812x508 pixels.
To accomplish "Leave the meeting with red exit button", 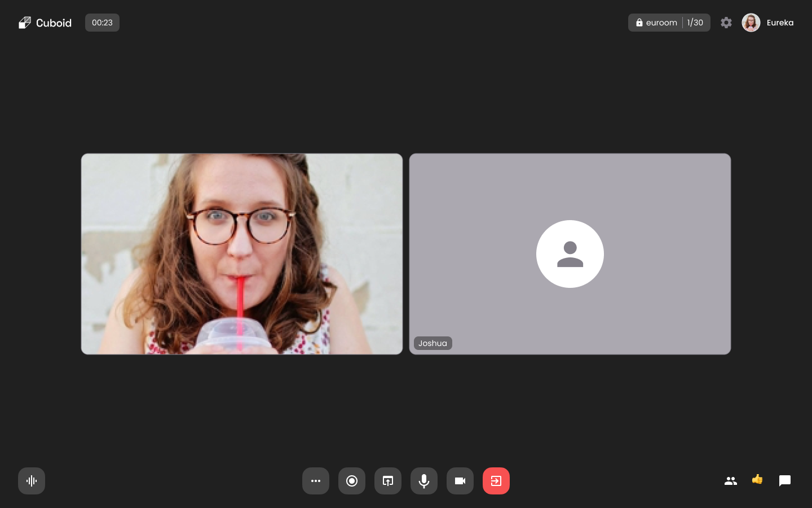I will click(496, 481).
